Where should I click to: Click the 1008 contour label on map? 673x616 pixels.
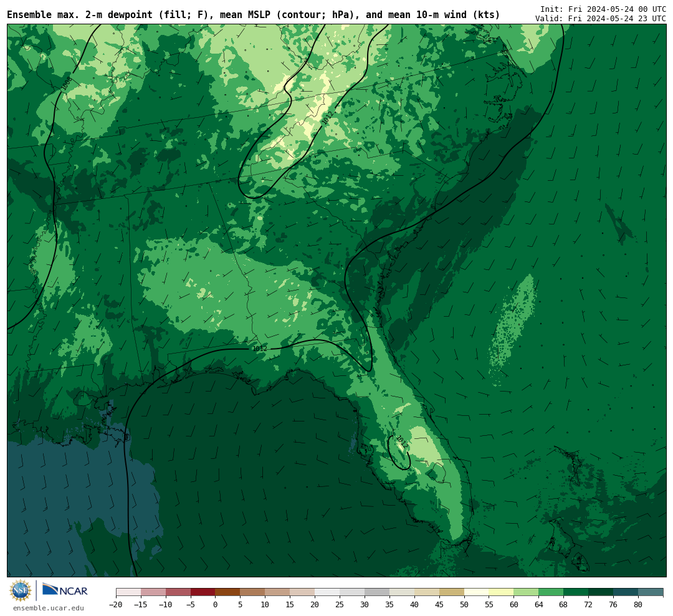point(66,84)
